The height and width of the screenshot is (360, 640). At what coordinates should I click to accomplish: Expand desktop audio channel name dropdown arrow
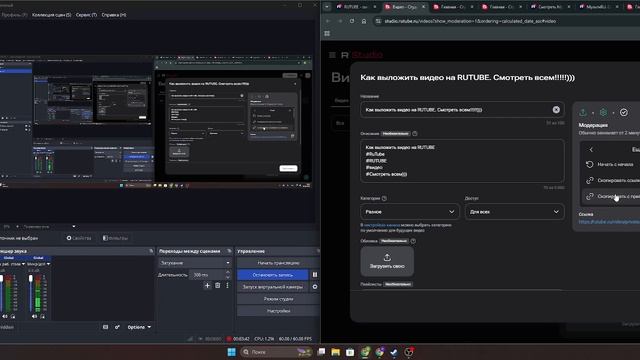click(23, 264)
